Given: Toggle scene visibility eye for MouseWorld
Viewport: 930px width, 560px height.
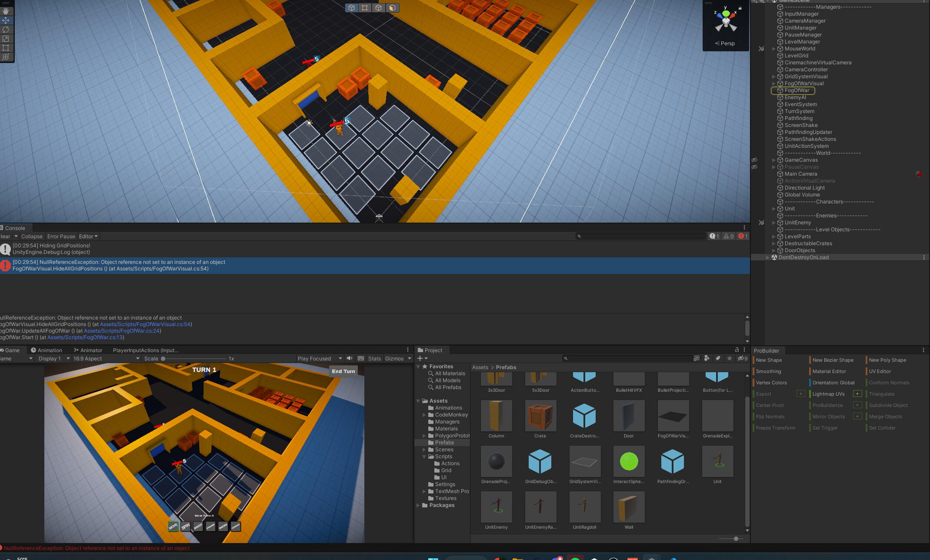Looking at the screenshot, I should pyautogui.click(x=761, y=49).
